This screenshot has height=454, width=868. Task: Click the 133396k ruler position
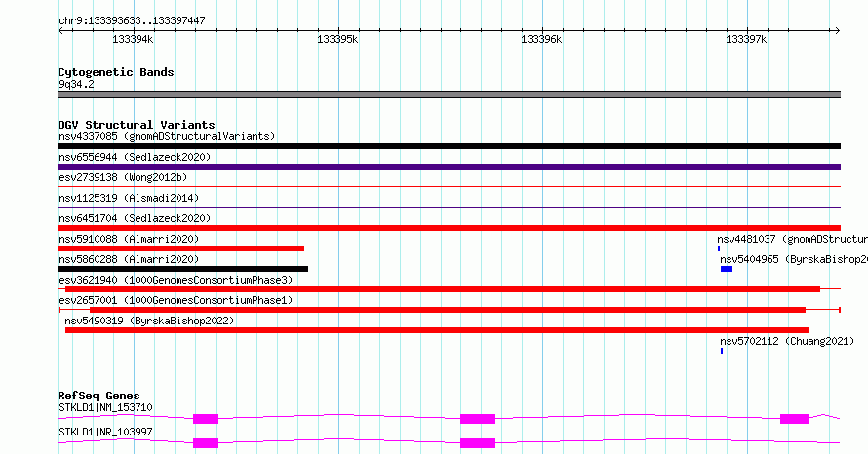(x=541, y=39)
